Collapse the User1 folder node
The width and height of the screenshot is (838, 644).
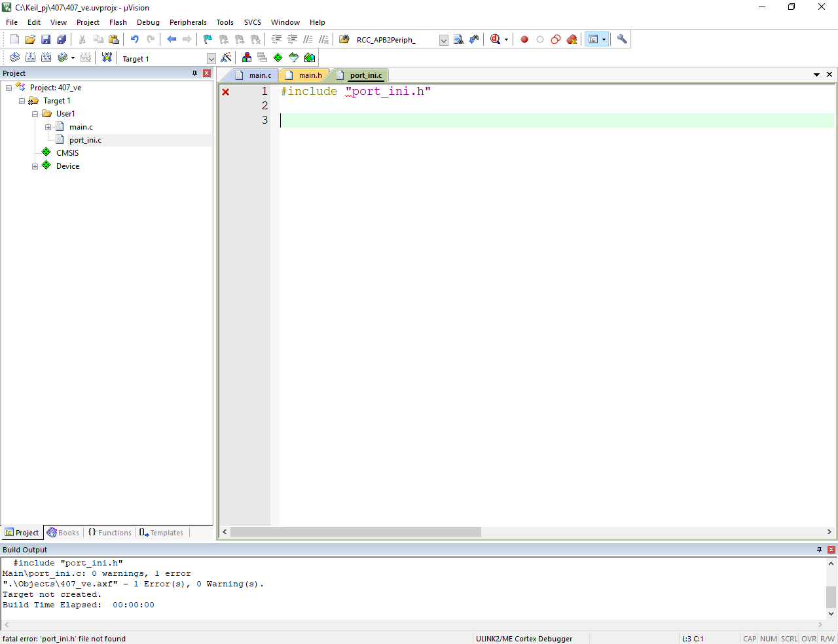35,114
